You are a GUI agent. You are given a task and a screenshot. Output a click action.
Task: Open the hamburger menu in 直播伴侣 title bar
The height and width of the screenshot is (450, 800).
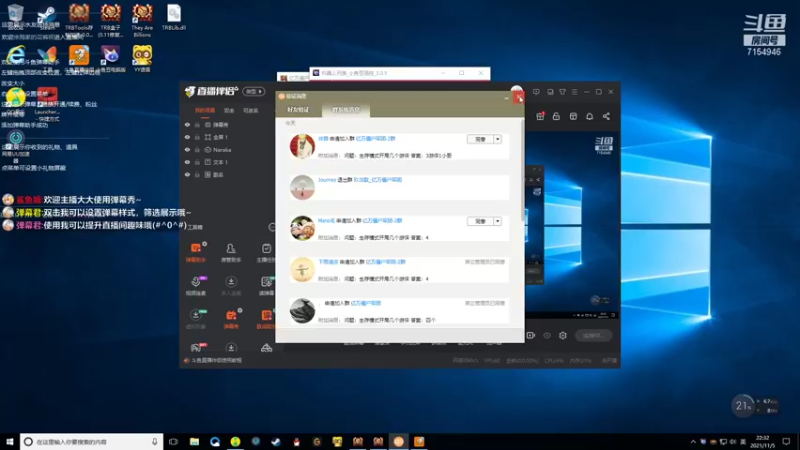[x=574, y=92]
